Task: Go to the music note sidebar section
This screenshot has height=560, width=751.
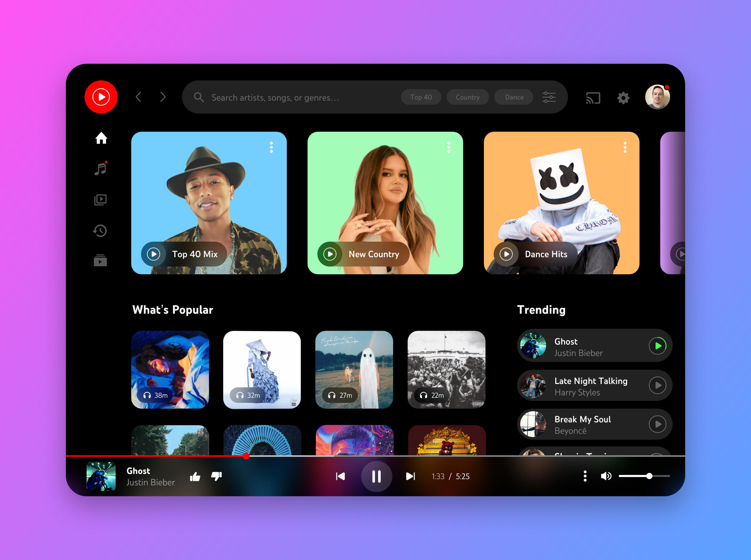Action: click(101, 168)
